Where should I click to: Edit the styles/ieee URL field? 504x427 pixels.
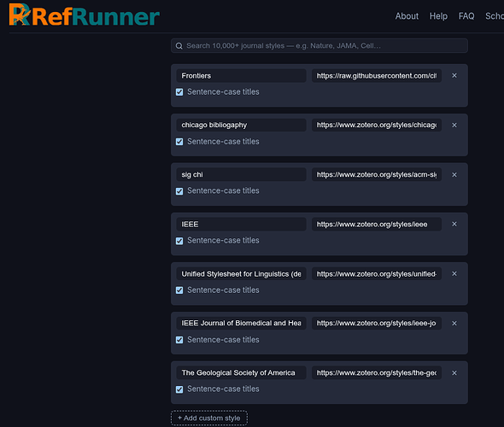(x=377, y=225)
